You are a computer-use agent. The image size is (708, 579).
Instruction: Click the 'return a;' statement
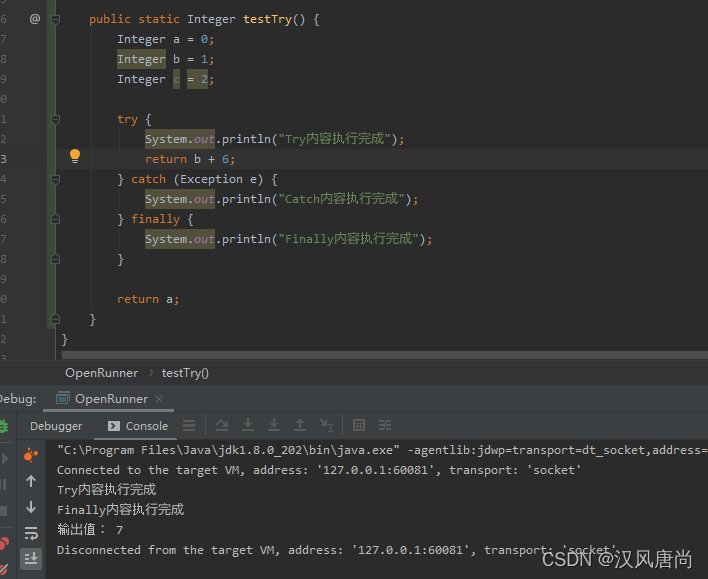(148, 299)
